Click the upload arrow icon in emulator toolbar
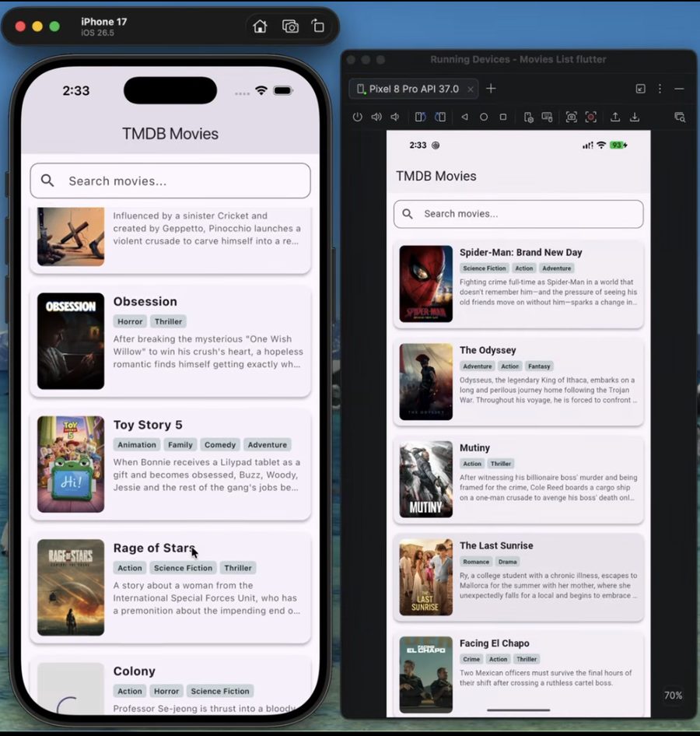 click(615, 117)
